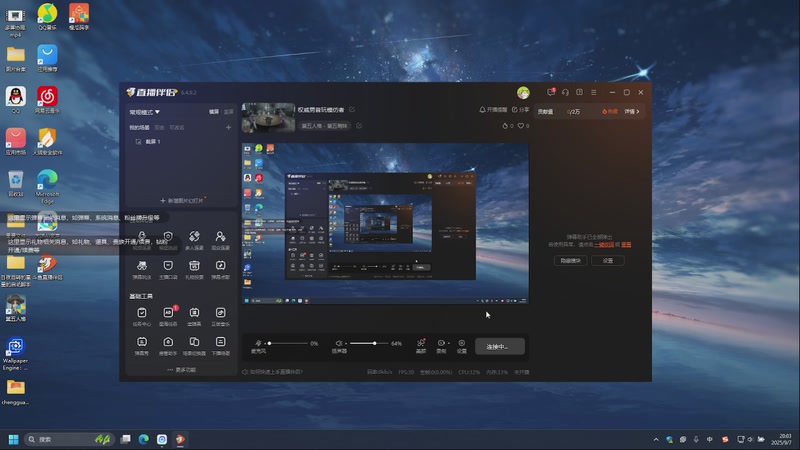Mute the microphone via its icon
The width and height of the screenshot is (800, 450).
coord(258,343)
